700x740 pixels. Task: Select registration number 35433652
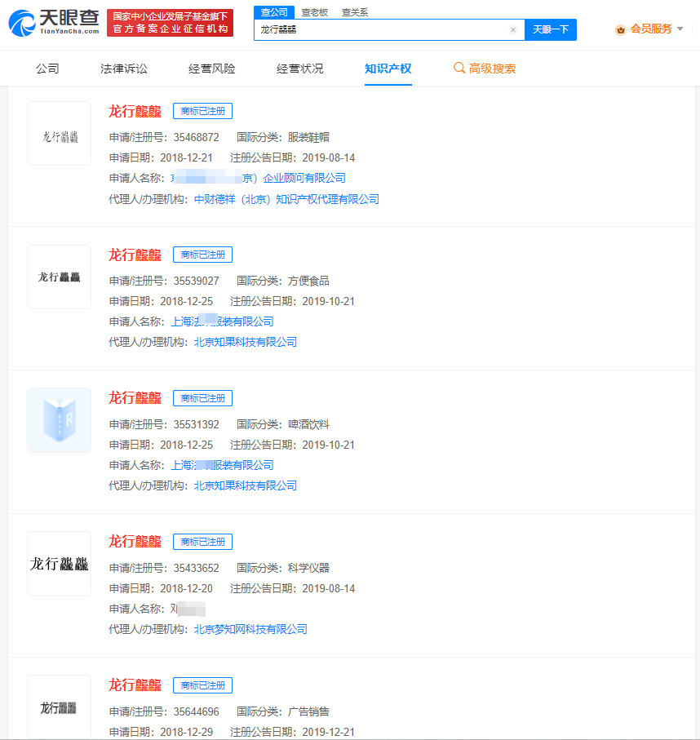(197, 568)
